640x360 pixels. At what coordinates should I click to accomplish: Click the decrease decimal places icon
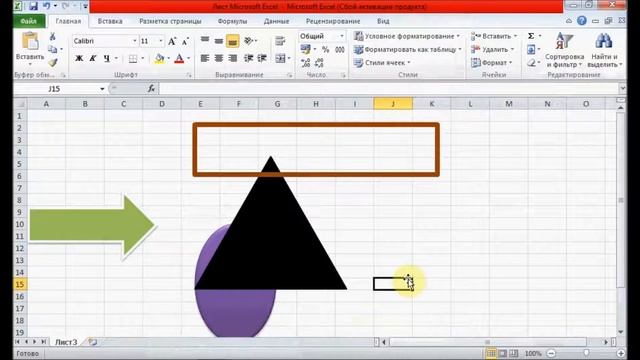(319, 62)
